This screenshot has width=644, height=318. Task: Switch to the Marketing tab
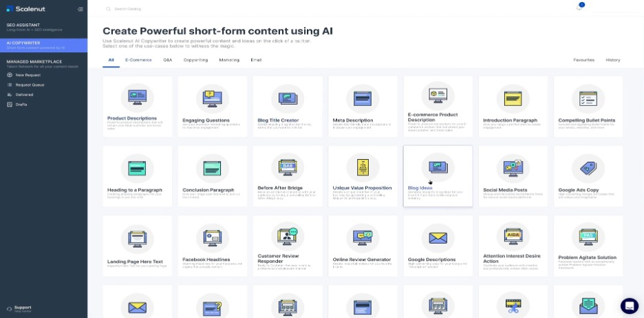pos(229,60)
